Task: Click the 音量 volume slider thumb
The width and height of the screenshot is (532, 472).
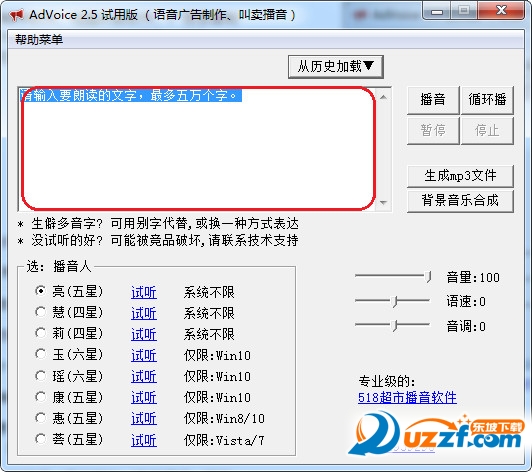Action: pos(428,276)
